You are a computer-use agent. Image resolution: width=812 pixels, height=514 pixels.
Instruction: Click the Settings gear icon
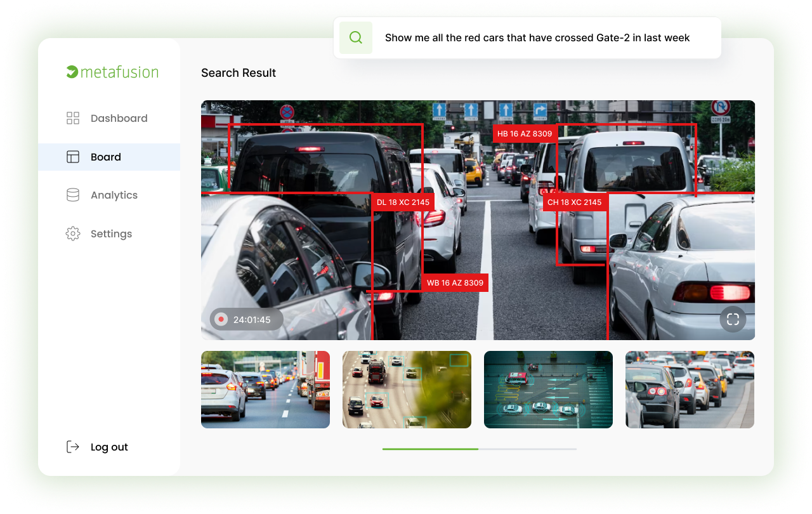pyautogui.click(x=73, y=234)
